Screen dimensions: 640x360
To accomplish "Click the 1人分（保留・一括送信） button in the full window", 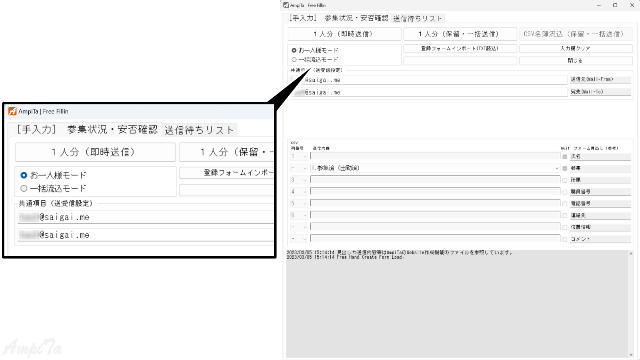I will point(460,34).
